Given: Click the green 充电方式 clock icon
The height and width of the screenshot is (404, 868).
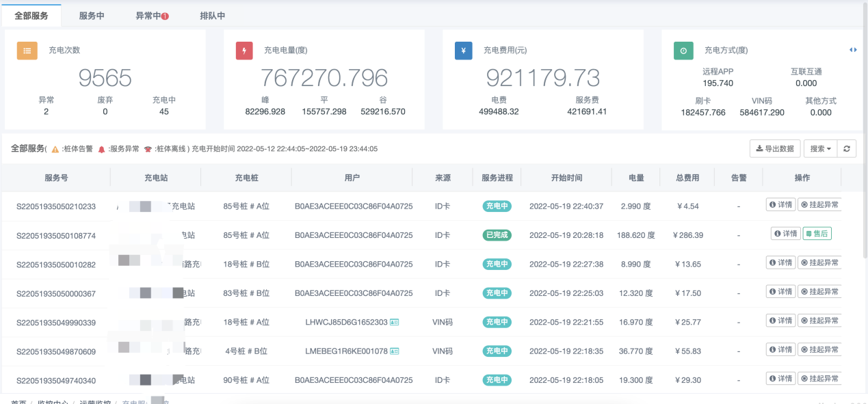Looking at the screenshot, I should (x=683, y=51).
